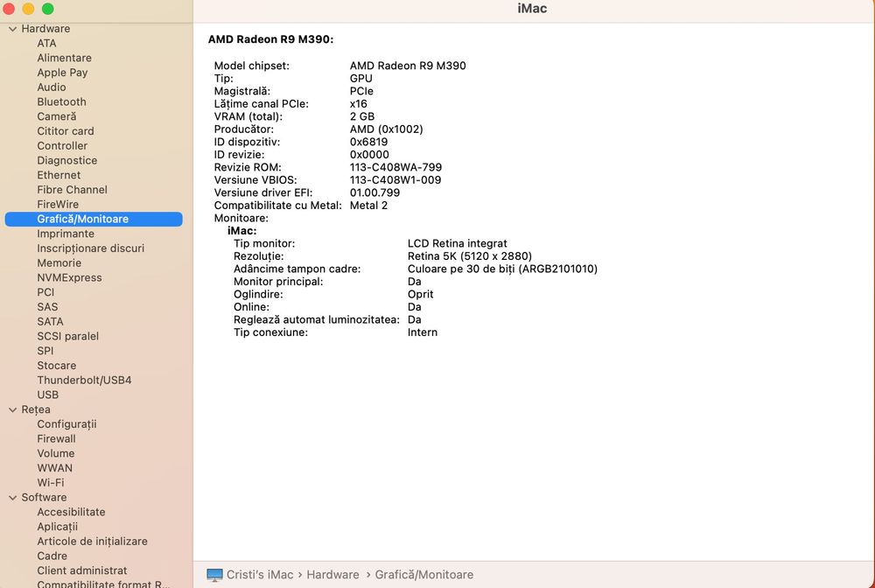Select NVMExpress in the sidebar
The image size is (875, 588).
tap(69, 277)
